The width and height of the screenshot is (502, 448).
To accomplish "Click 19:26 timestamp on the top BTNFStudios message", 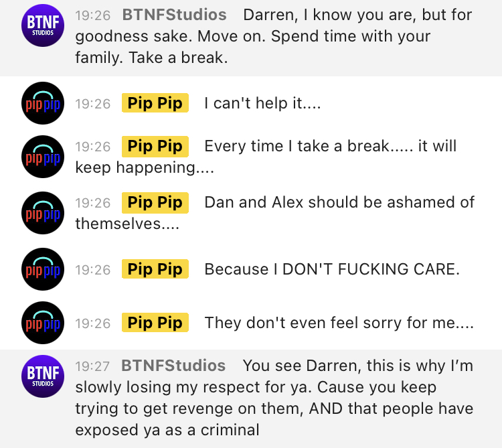I will tap(93, 15).
